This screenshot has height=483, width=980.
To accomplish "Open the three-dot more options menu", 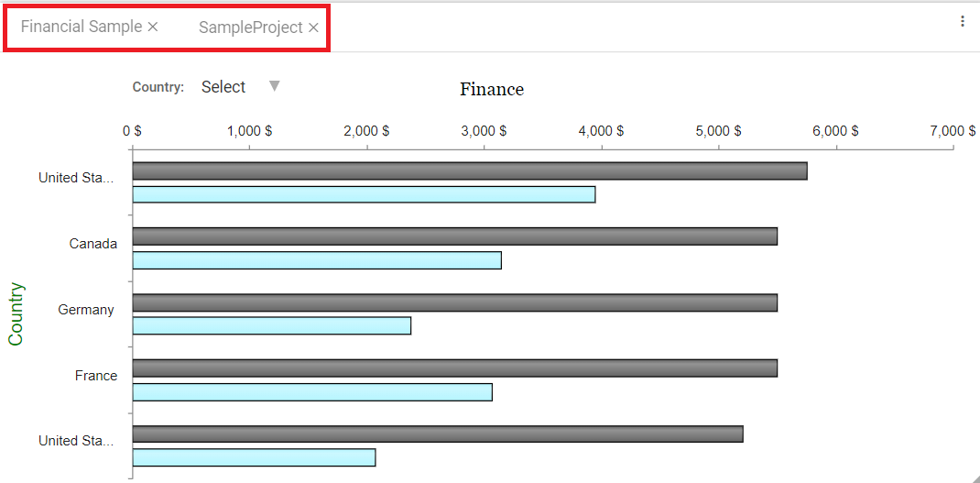I will click(962, 21).
